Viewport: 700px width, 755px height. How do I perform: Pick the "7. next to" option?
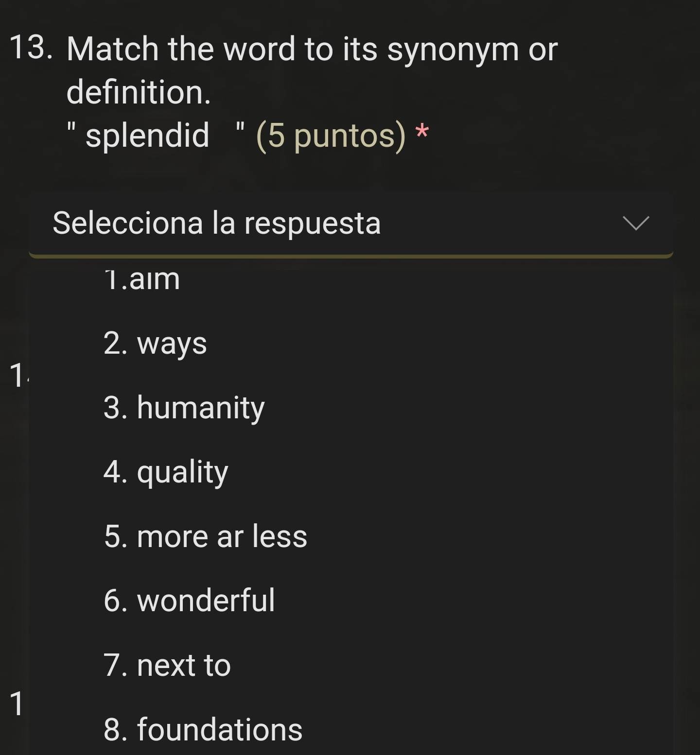[x=167, y=665]
